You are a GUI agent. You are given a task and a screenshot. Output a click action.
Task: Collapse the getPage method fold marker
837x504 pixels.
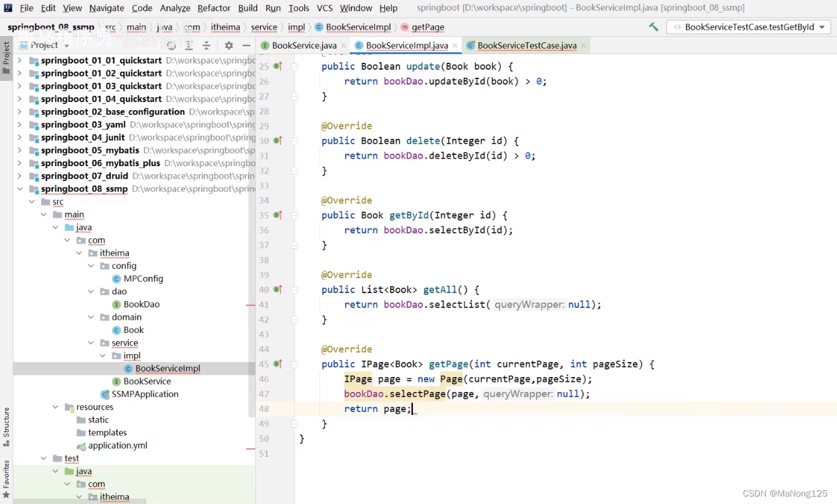tap(295, 364)
